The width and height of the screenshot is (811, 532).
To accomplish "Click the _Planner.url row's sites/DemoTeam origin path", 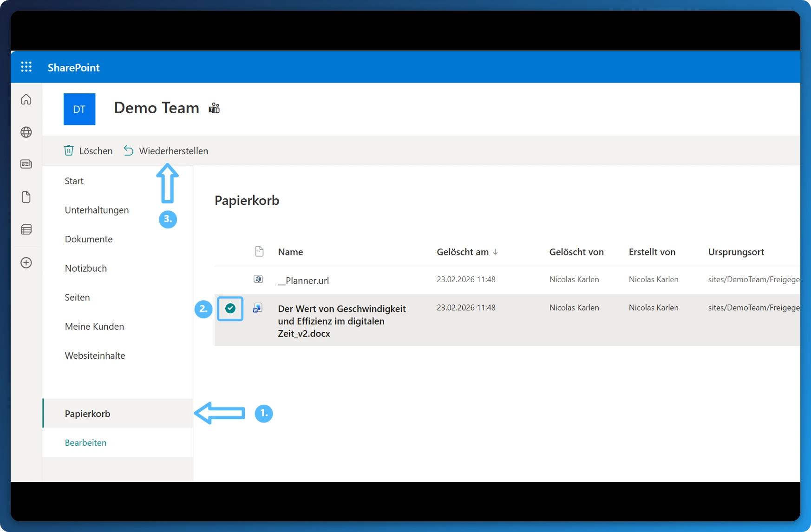I will point(754,279).
